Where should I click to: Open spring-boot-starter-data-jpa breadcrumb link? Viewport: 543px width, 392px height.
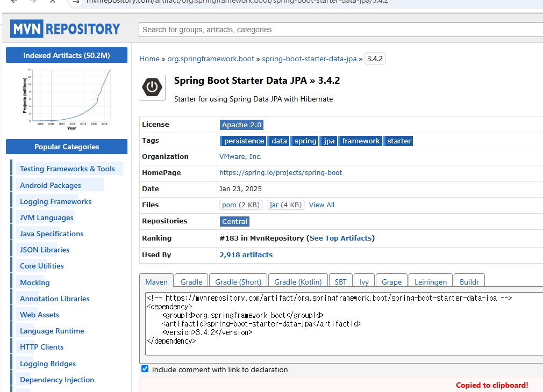[x=309, y=59]
